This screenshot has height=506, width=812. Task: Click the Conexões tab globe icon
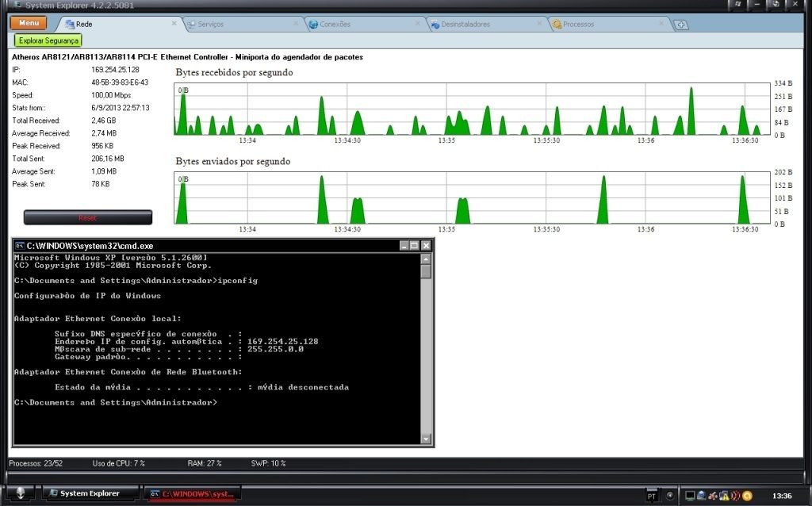[x=313, y=24]
